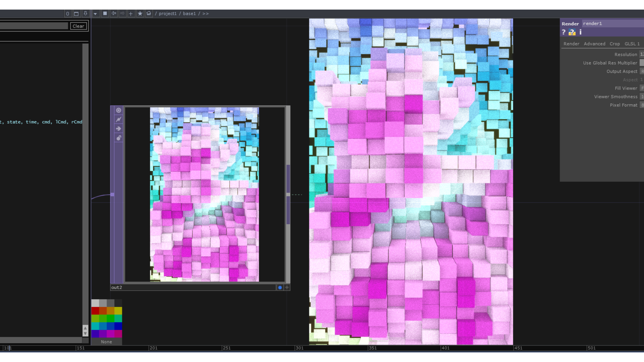The image size is (644, 362).
Task: Open Python help icon in parameters
Action: (x=572, y=32)
